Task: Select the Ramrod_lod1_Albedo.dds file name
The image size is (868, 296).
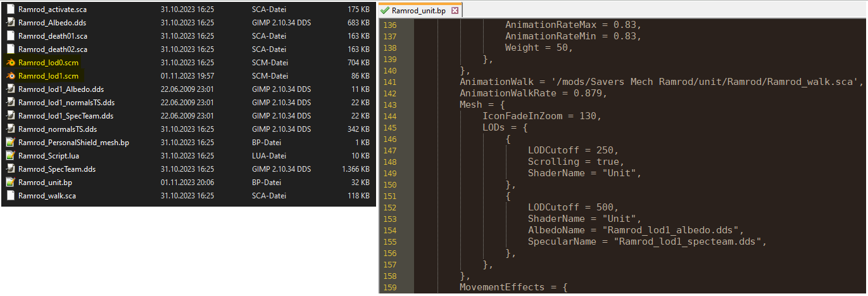Action: [x=61, y=89]
